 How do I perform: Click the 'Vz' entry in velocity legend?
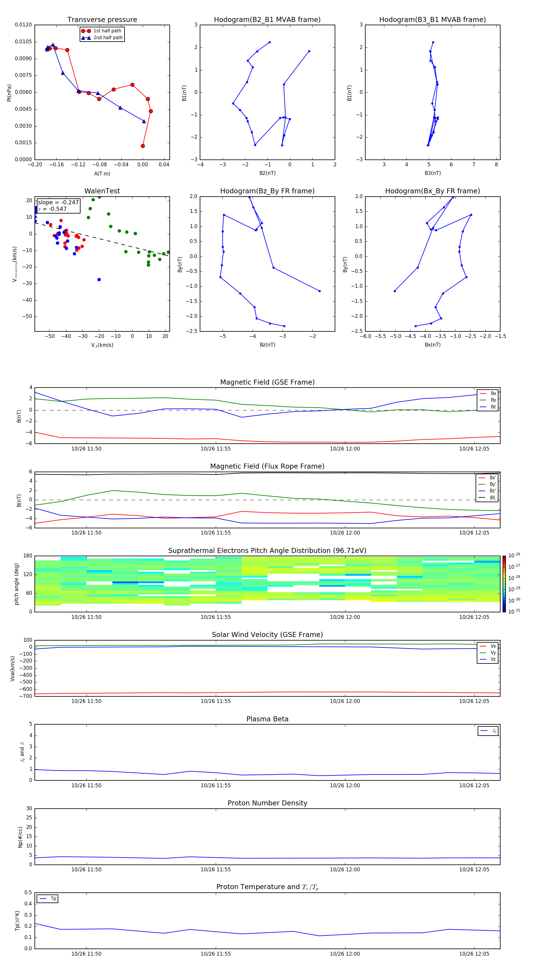click(x=488, y=659)
